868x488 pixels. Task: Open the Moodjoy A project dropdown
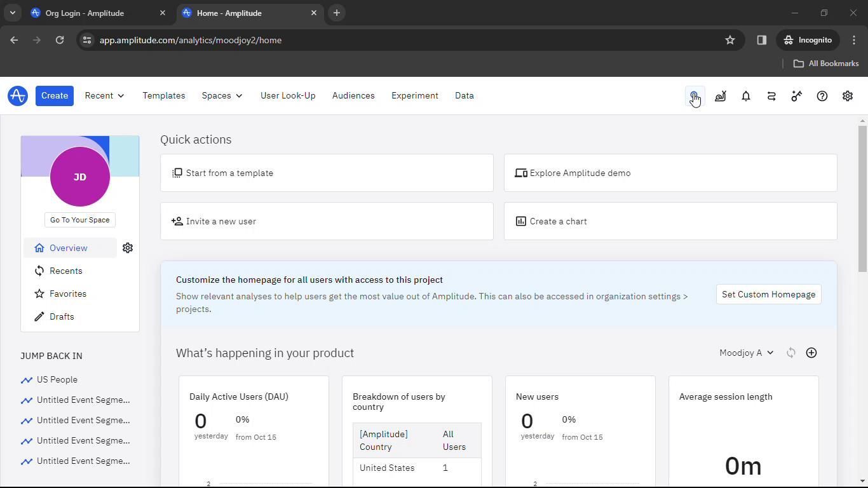[746, 353]
